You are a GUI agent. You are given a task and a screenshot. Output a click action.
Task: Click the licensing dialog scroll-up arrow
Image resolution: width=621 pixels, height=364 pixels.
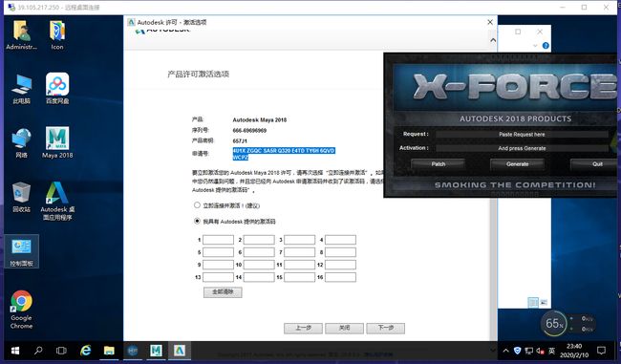493,40
